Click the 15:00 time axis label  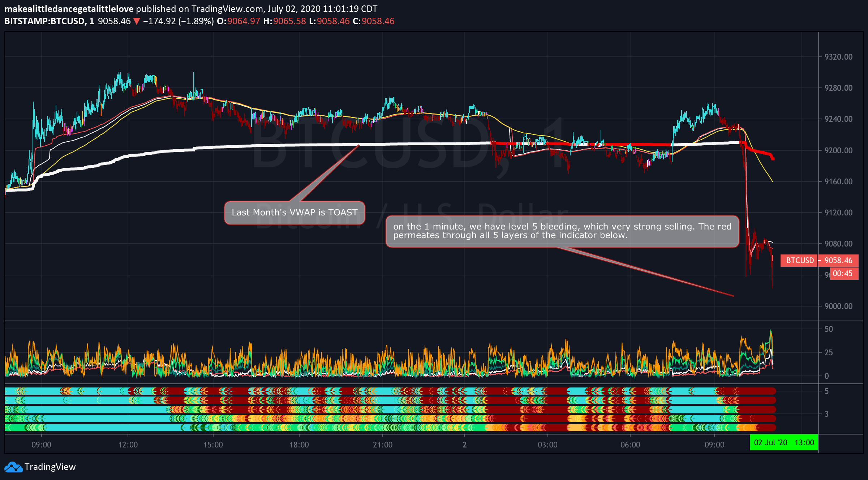pos(213,445)
